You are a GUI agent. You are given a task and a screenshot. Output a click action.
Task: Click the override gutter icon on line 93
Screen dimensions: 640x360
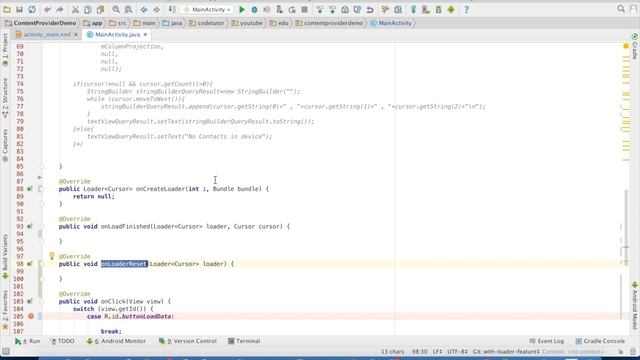[x=30, y=227]
